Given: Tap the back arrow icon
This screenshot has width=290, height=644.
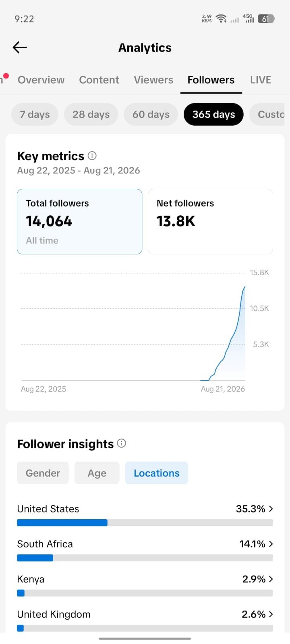Looking at the screenshot, I should click(x=20, y=47).
